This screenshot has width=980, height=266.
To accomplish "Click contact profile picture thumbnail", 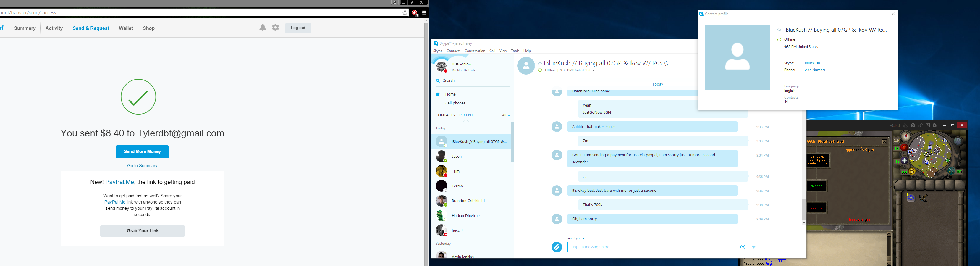I will (x=737, y=57).
